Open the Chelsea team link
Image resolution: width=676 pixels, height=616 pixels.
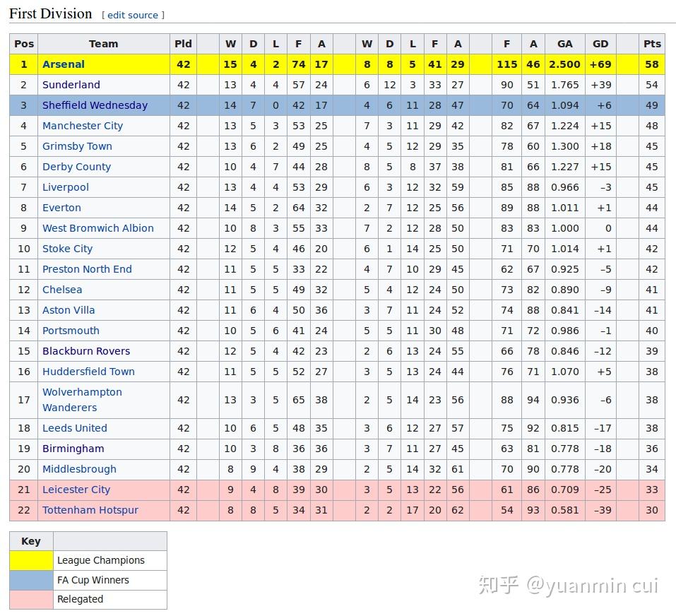click(62, 290)
